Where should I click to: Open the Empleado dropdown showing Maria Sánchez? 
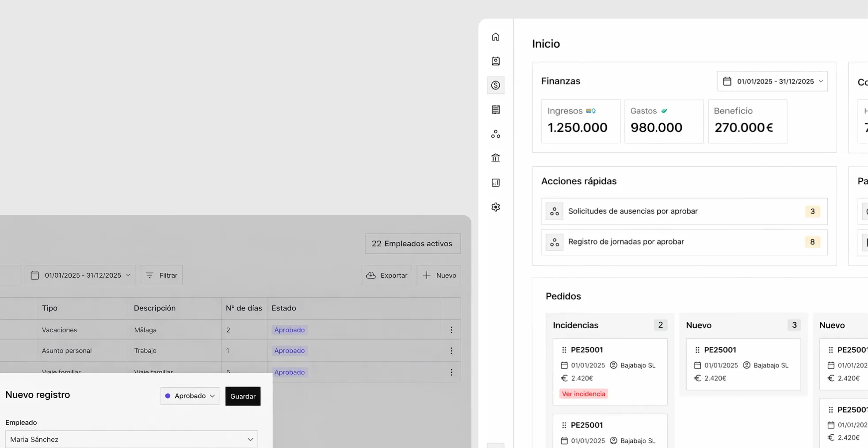pos(131,439)
